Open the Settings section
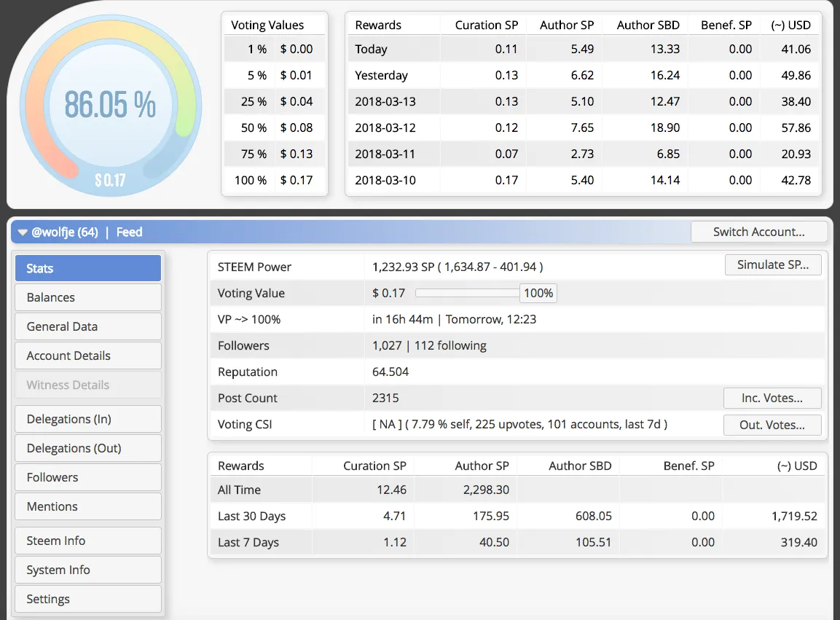This screenshot has height=620, width=840. pos(87,599)
